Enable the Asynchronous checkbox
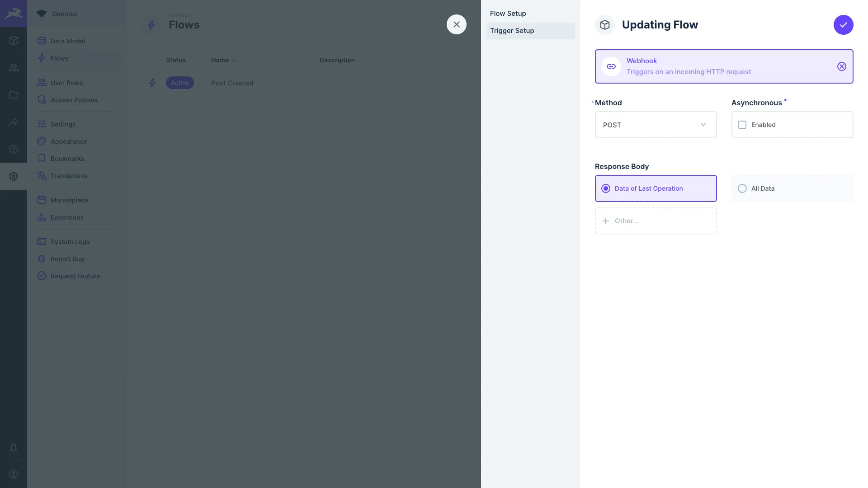Screen dimensions: 868x488 pyautogui.click(x=742, y=125)
